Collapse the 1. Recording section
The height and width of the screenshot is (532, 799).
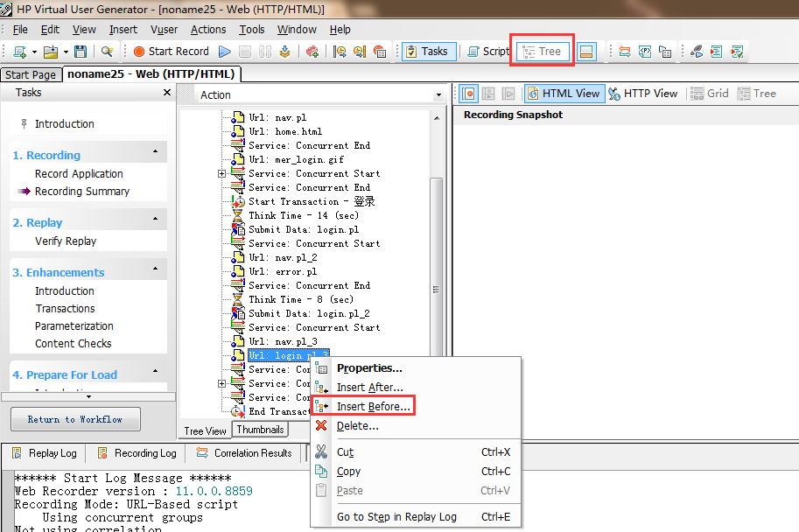click(156, 152)
